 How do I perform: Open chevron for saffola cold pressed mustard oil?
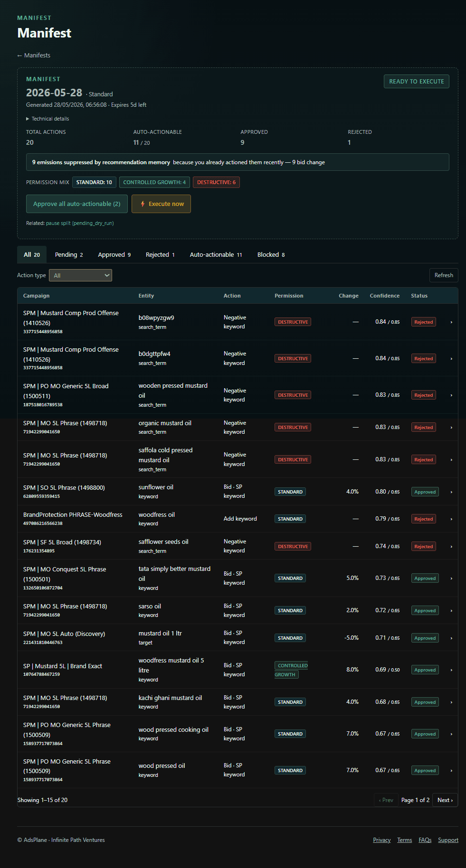click(x=451, y=460)
